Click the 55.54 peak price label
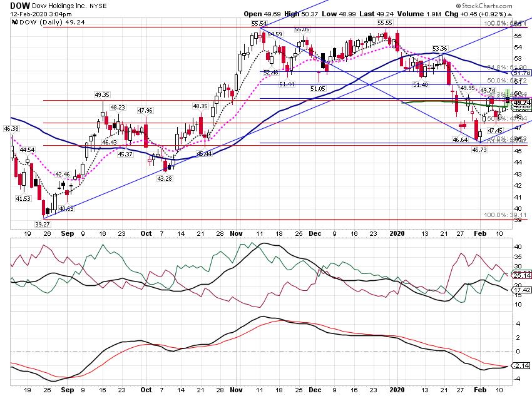This screenshot has height=396, width=532. point(259,23)
